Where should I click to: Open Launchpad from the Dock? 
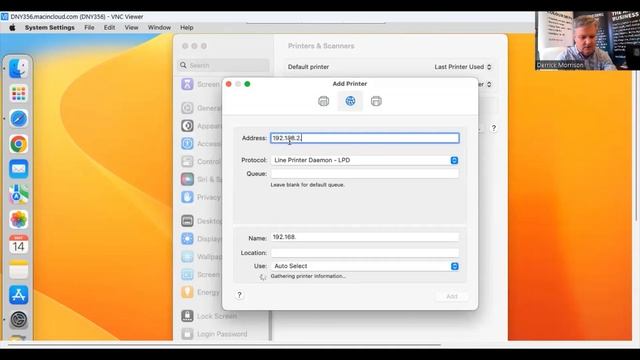tap(18, 93)
